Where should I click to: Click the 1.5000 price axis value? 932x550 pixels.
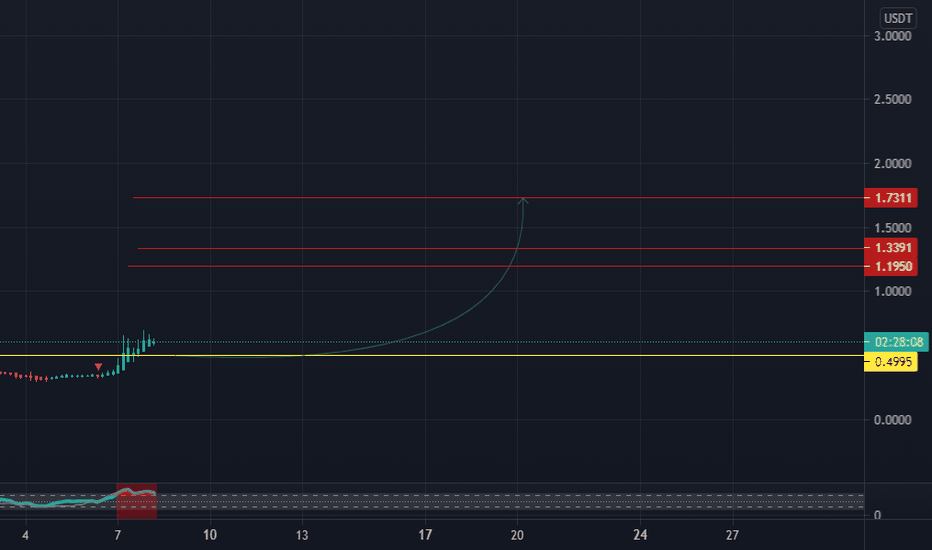(x=892, y=228)
